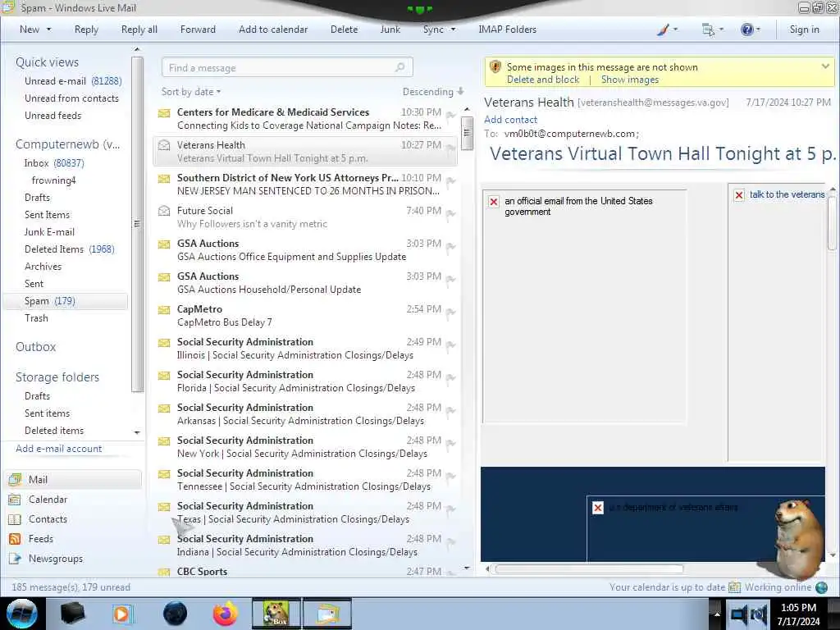Open the blue Help icon
Viewport: 840px width, 630px height.
click(x=746, y=30)
